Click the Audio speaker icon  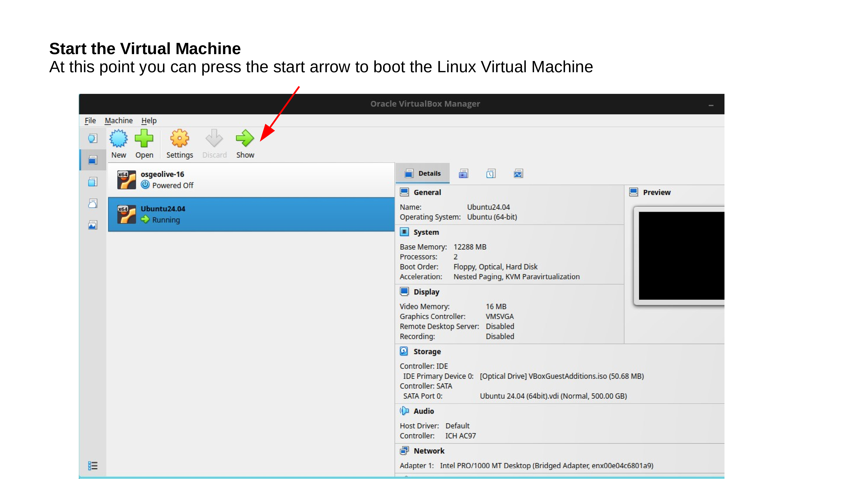(404, 411)
